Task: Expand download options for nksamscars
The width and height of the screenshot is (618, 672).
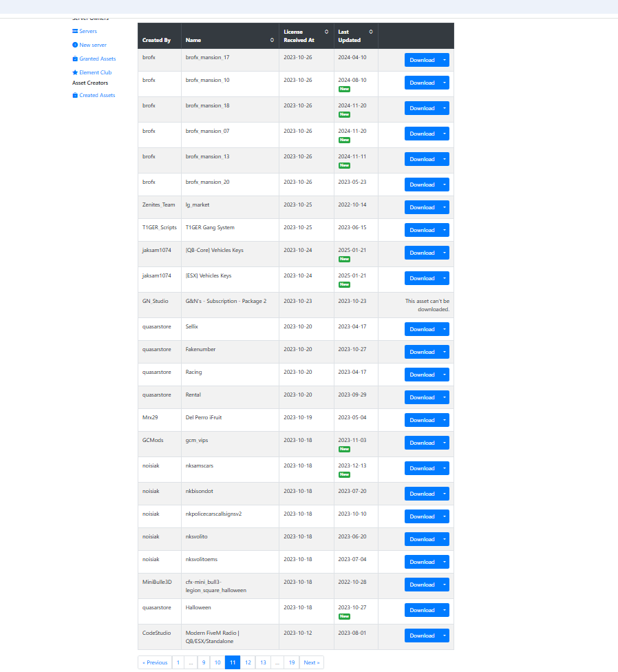Action: 444,468
